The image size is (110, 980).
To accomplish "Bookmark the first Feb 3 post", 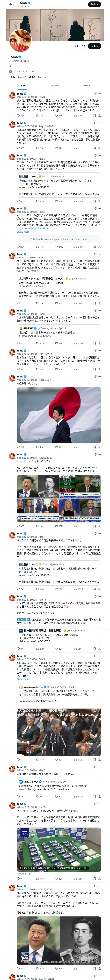I will (x=95, y=116).
